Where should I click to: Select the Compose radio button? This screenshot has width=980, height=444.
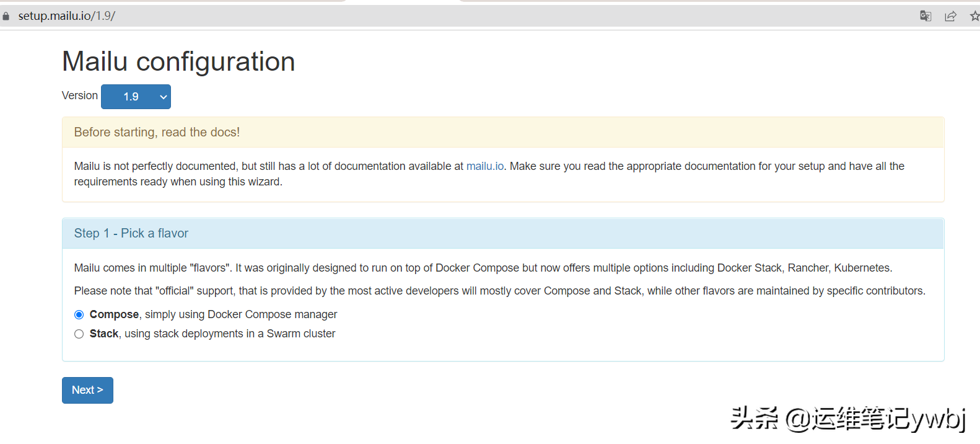click(79, 315)
